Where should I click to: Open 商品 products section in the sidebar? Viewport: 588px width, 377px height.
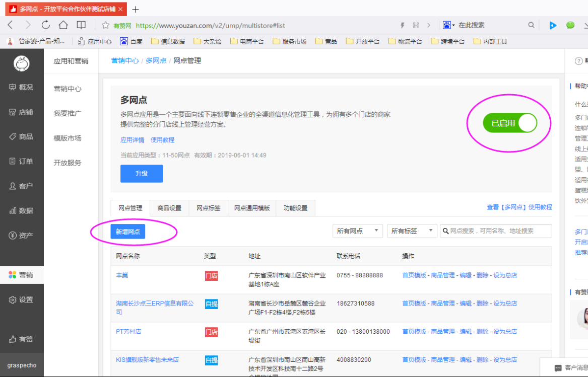(22, 137)
